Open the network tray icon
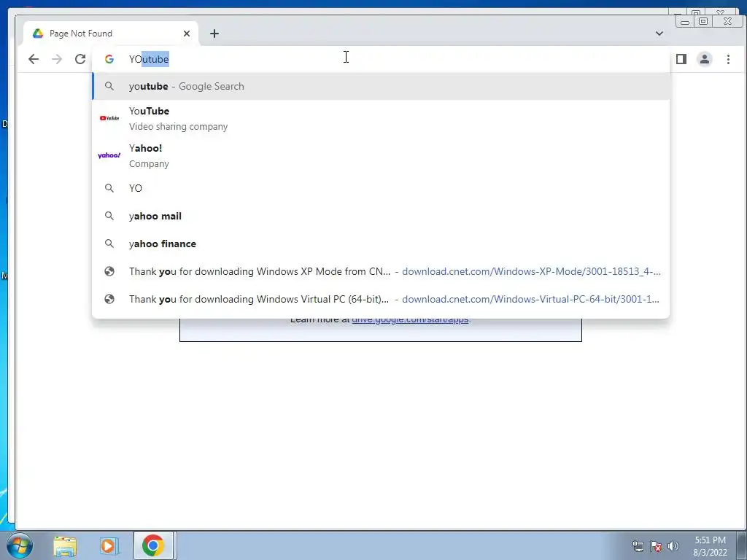 click(x=638, y=546)
